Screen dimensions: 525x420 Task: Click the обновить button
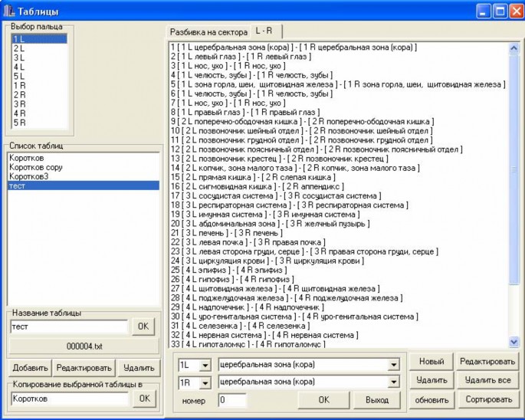pyautogui.click(x=431, y=400)
